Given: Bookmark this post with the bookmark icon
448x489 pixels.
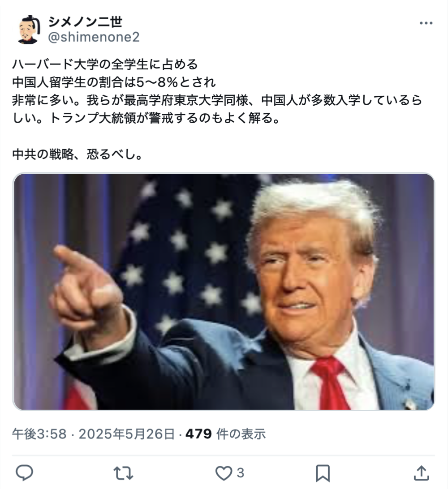Looking at the screenshot, I should pyautogui.click(x=323, y=473).
